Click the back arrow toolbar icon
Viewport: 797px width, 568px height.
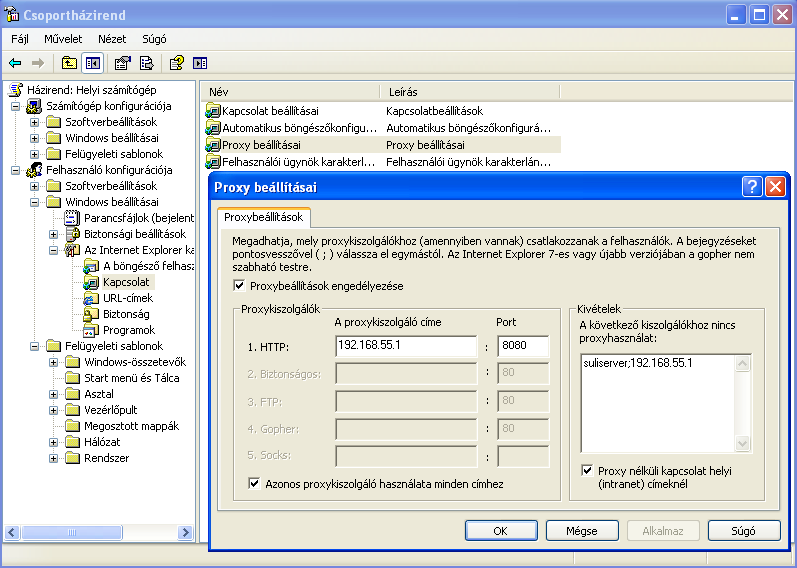tap(15, 63)
